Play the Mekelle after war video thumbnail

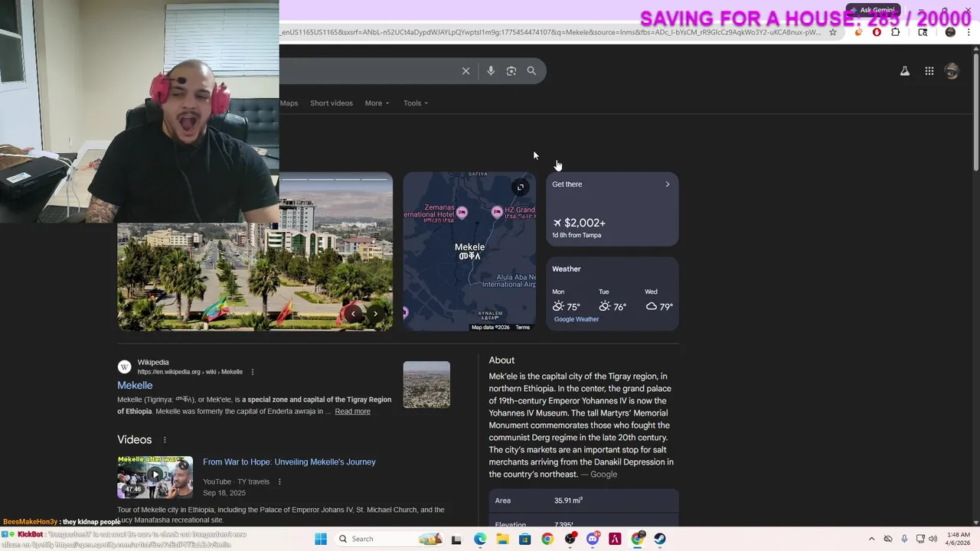(155, 477)
